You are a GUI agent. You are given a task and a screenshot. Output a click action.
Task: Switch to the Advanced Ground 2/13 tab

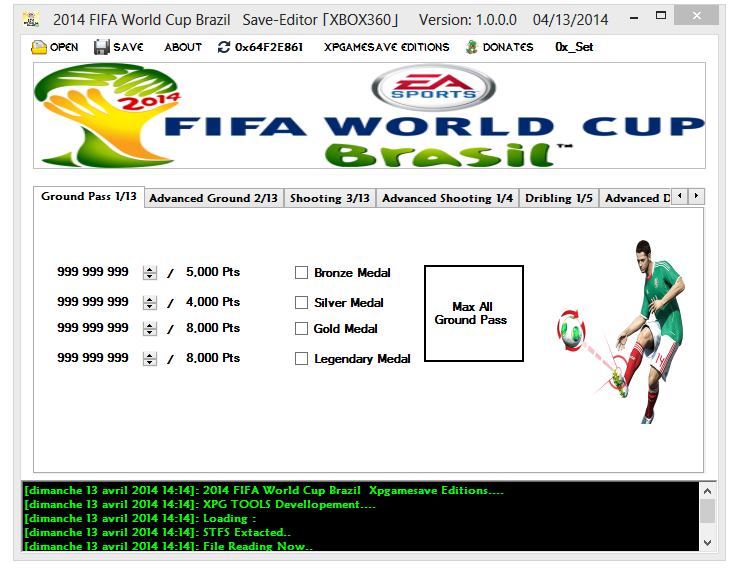[213, 198]
